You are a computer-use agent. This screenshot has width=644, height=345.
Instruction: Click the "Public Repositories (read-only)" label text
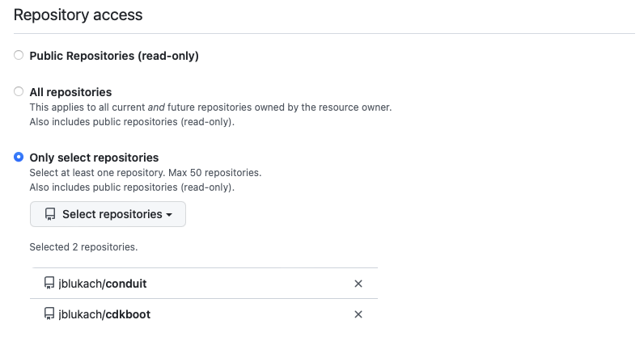coord(114,56)
